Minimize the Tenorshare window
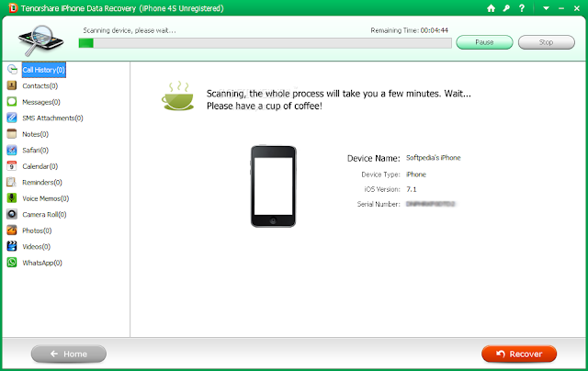 tap(561, 8)
